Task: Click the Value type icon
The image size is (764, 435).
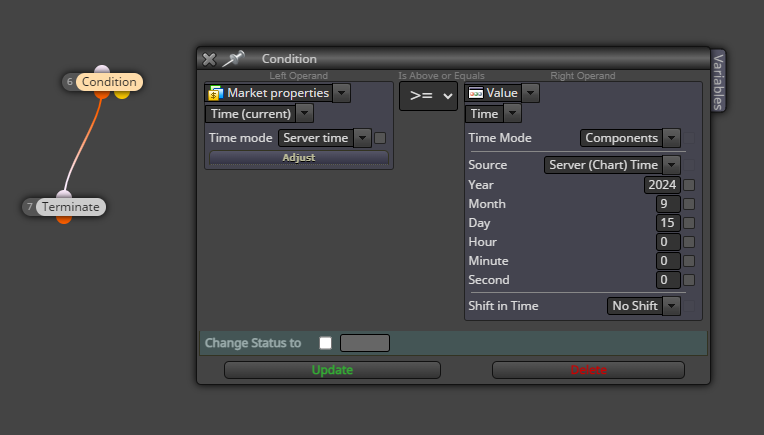Action: pyautogui.click(x=476, y=93)
